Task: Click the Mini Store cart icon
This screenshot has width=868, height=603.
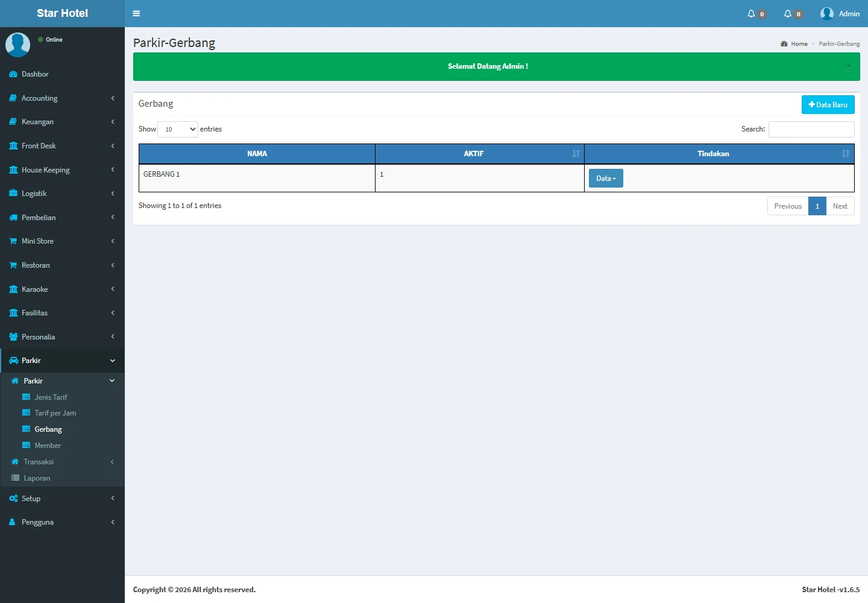Action: click(13, 241)
